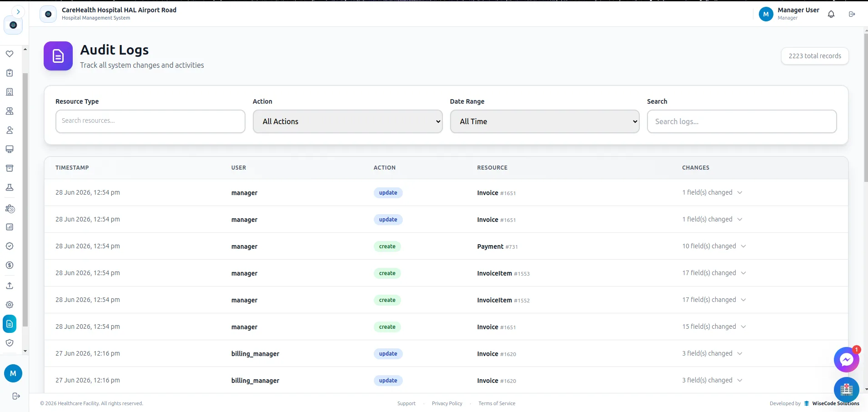Click the Support footer link
Image resolution: width=868 pixels, height=412 pixels.
[x=406, y=403]
